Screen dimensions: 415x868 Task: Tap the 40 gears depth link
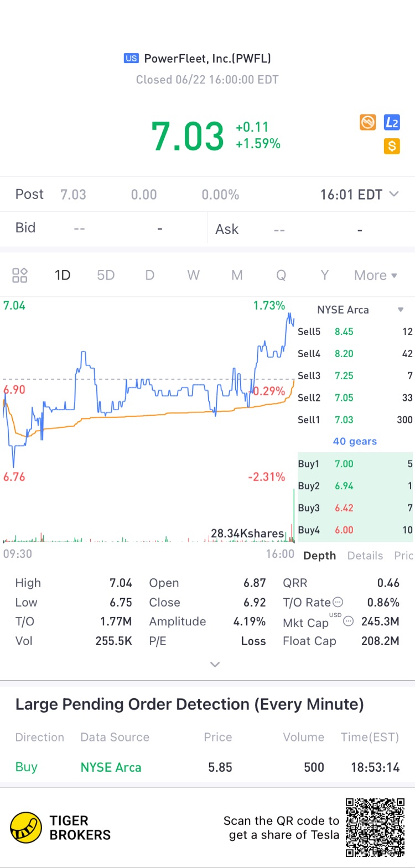[x=355, y=441]
